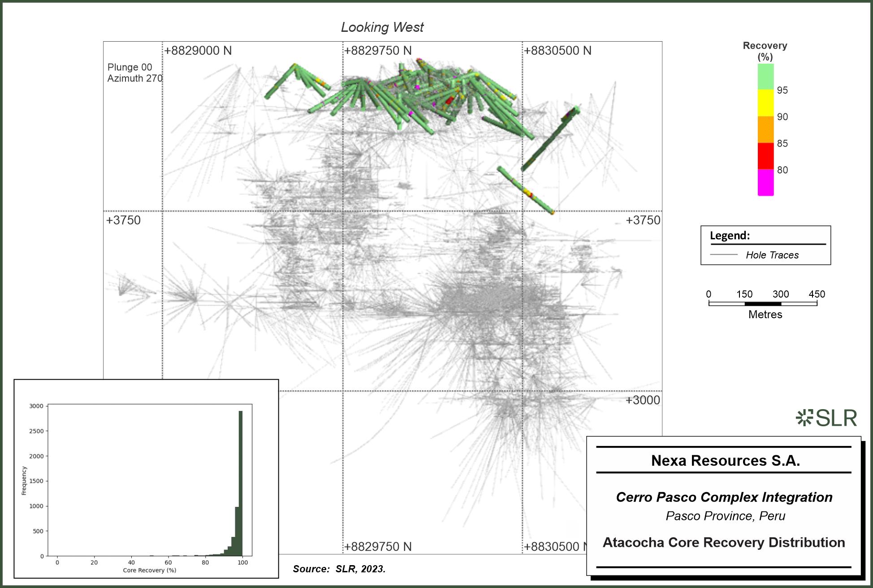Click the Atacocha Core Recovery Distribution text
Image resolution: width=873 pixels, height=588 pixels.
click(723, 543)
